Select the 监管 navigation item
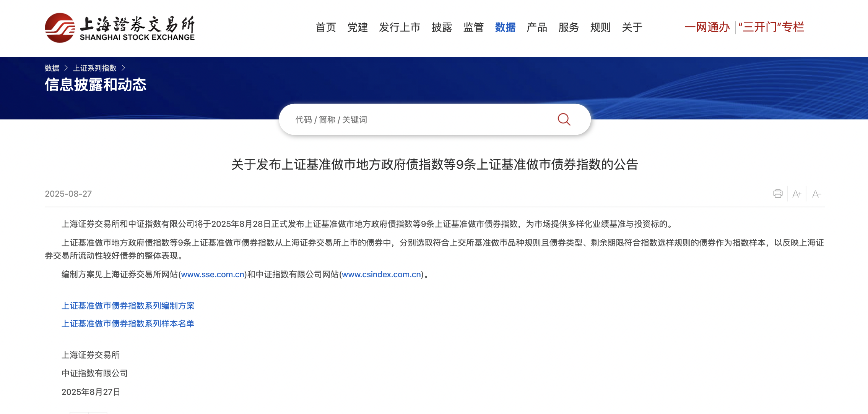The image size is (868, 414). (x=473, y=27)
